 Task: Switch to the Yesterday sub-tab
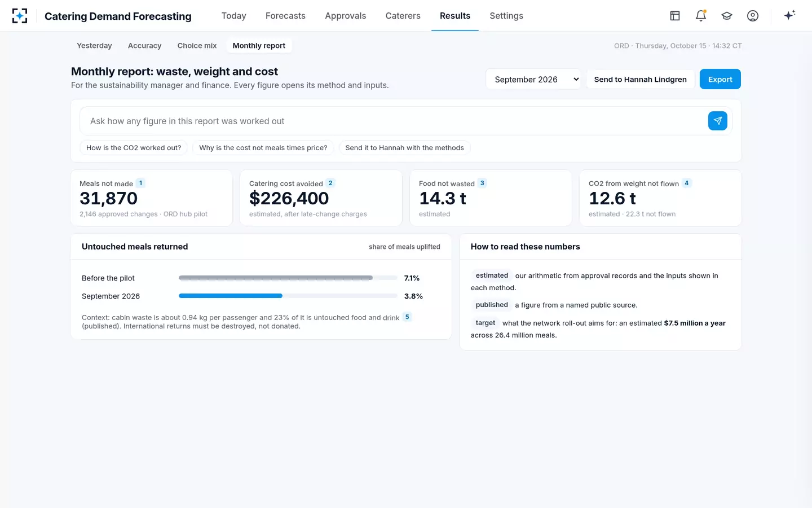pos(94,46)
